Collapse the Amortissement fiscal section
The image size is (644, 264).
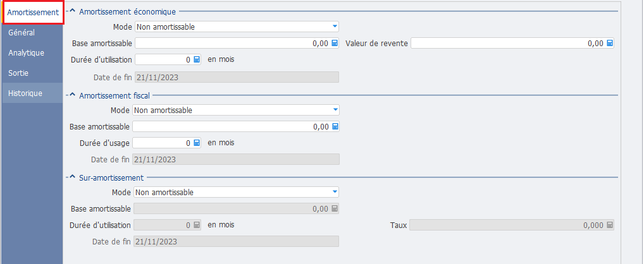tap(72, 95)
